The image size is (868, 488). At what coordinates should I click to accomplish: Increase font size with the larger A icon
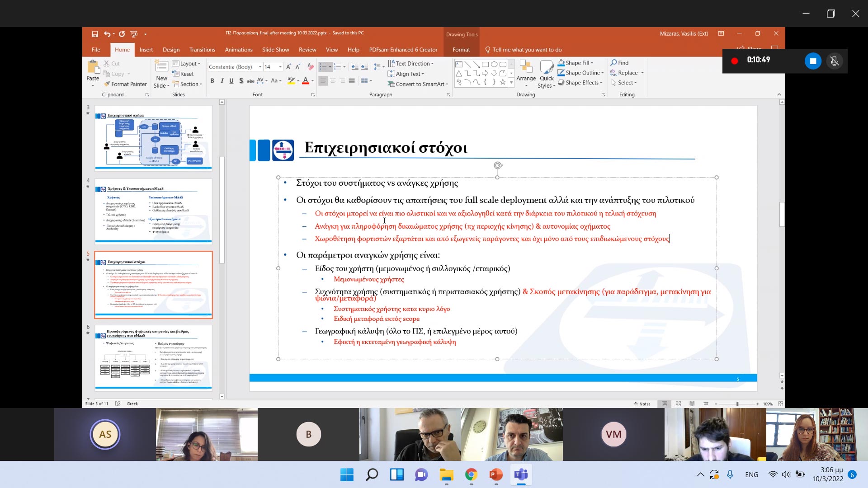pos(288,67)
